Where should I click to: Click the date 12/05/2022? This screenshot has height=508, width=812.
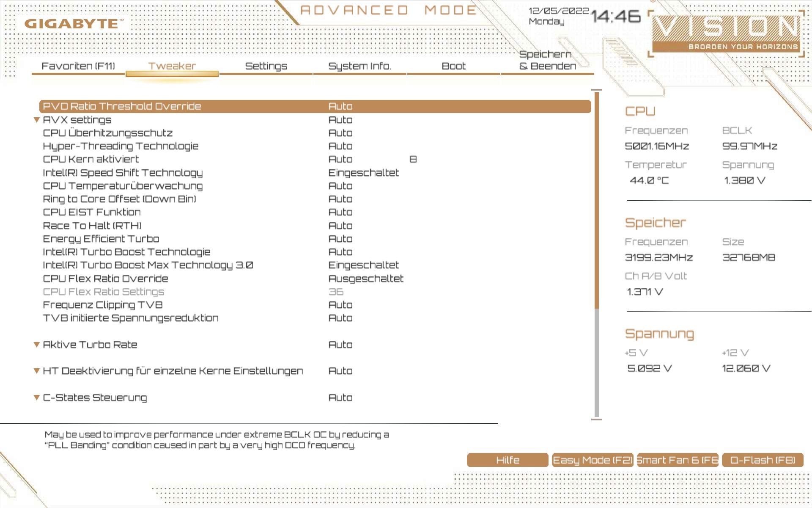pyautogui.click(x=559, y=11)
